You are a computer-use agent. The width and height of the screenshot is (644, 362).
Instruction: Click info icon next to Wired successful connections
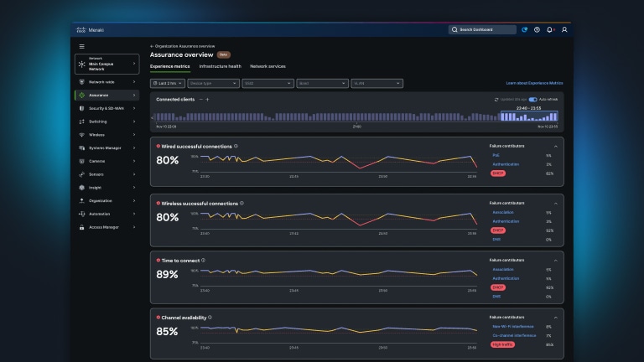click(236, 146)
